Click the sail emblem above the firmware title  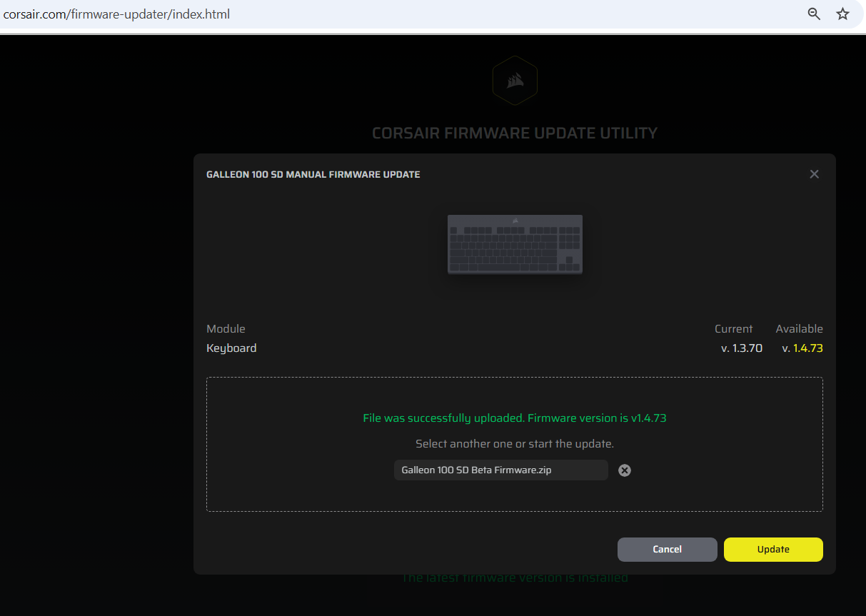tap(515, 80)
